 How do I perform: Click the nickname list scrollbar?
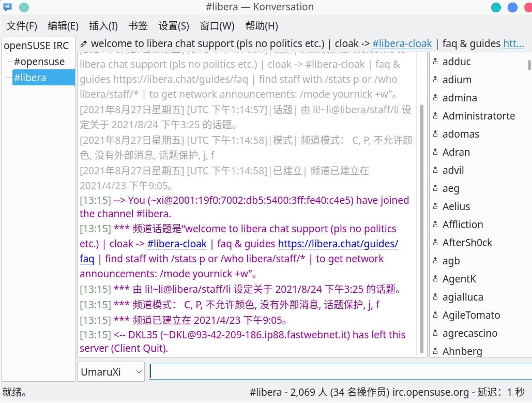click(529, 65)
